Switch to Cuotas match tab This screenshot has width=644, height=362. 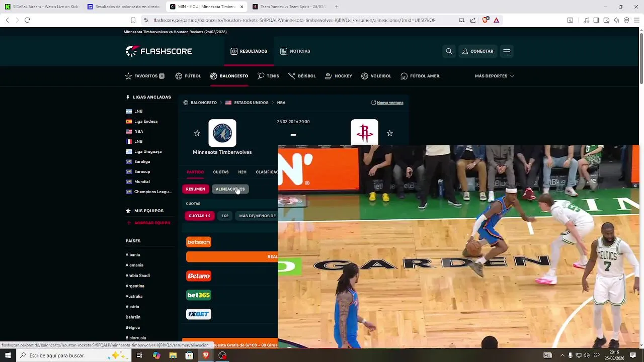pos(221,172)
